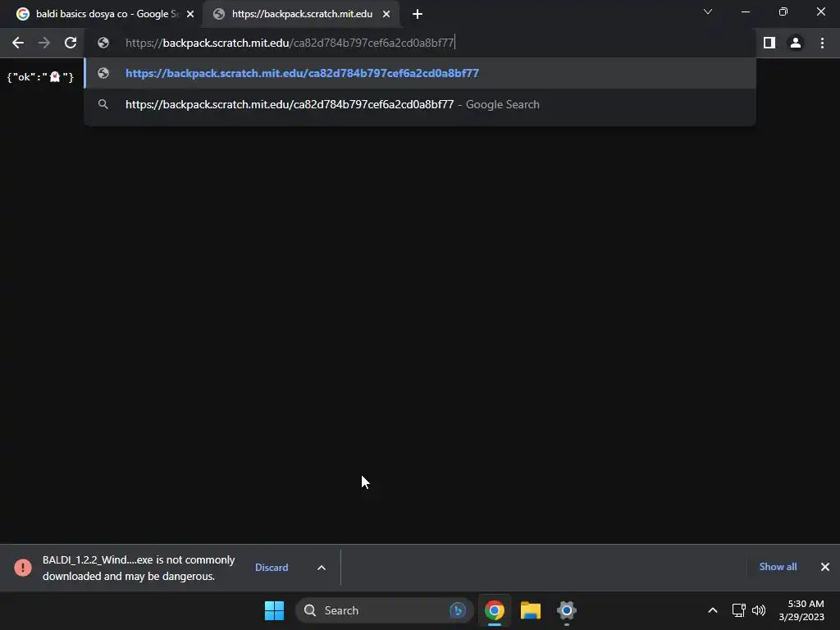Image resolution: width=840 pixels, height=630 pixels.
Task: Open the side panel icon
Action: click(769, 43)
